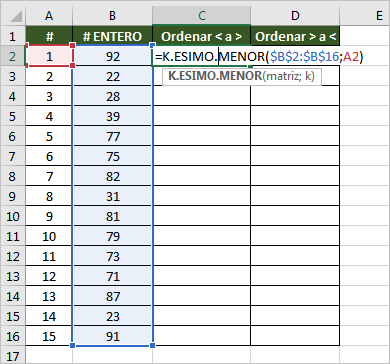This screenshot has width=390, height=364.
Task: Click cell B5 with value 39
Action: pyautogui.click(x=113, y=116)
